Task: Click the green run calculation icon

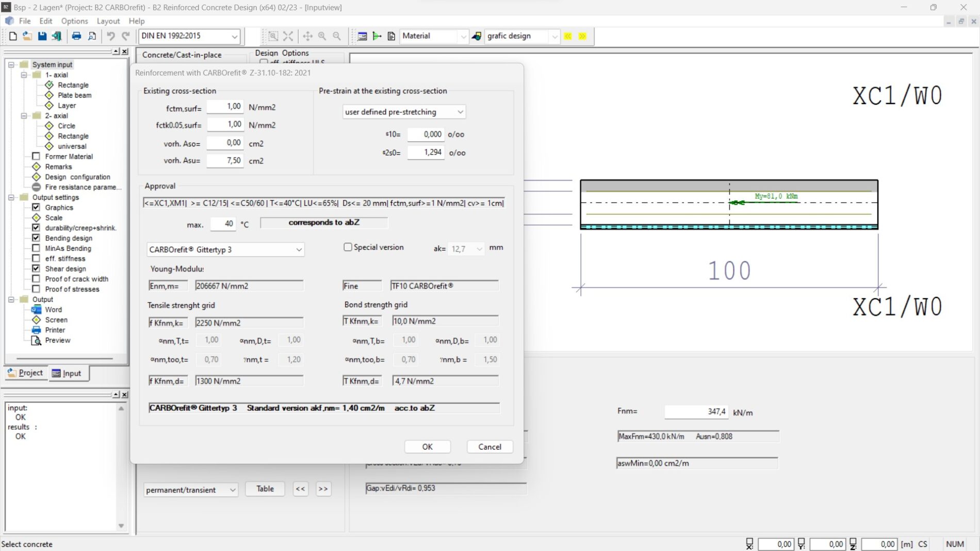Action: (377, 36)
